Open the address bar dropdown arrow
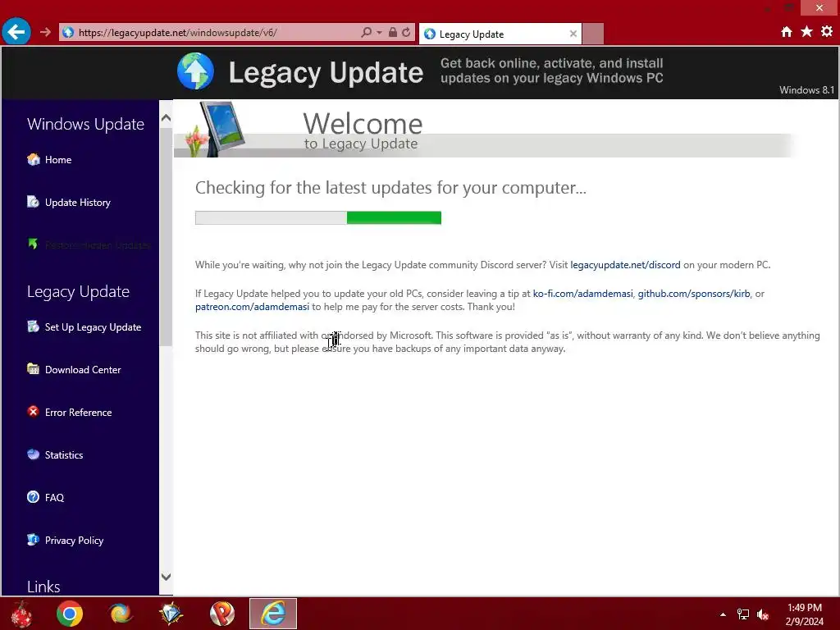 tap(379, 33)
